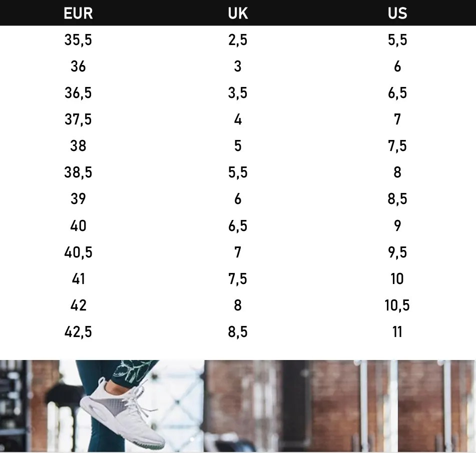The width and height of the screenshot is (476, 453).
Task: Click the US column header
Action: coord(397,13)
